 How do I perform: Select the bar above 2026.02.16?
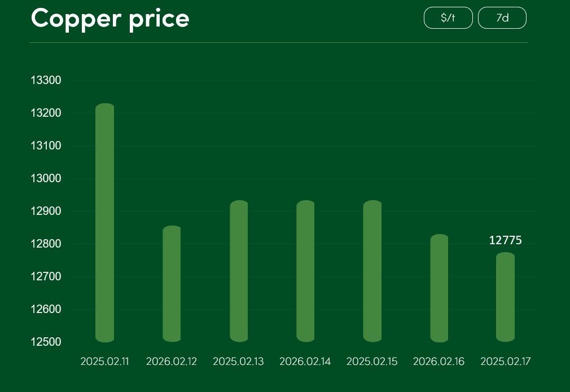[x=439, y=288]
